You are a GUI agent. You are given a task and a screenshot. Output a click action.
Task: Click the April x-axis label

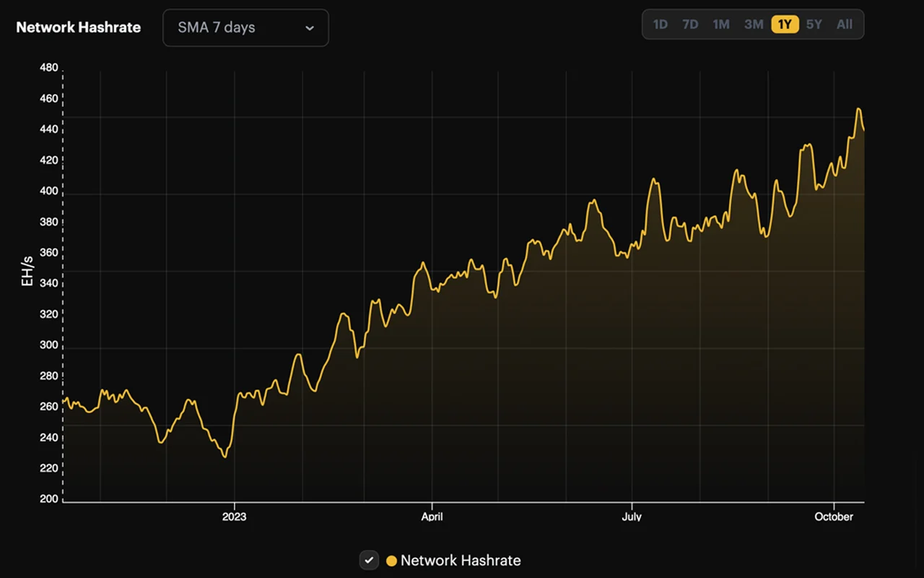pyautogui.click(x=432, y=517)
